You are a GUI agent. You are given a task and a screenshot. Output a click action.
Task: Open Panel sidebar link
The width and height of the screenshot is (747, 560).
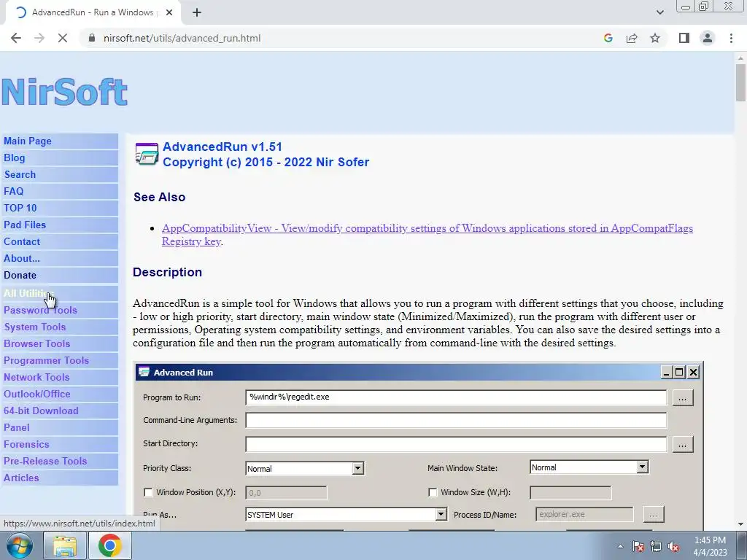[x=17, y=427]
